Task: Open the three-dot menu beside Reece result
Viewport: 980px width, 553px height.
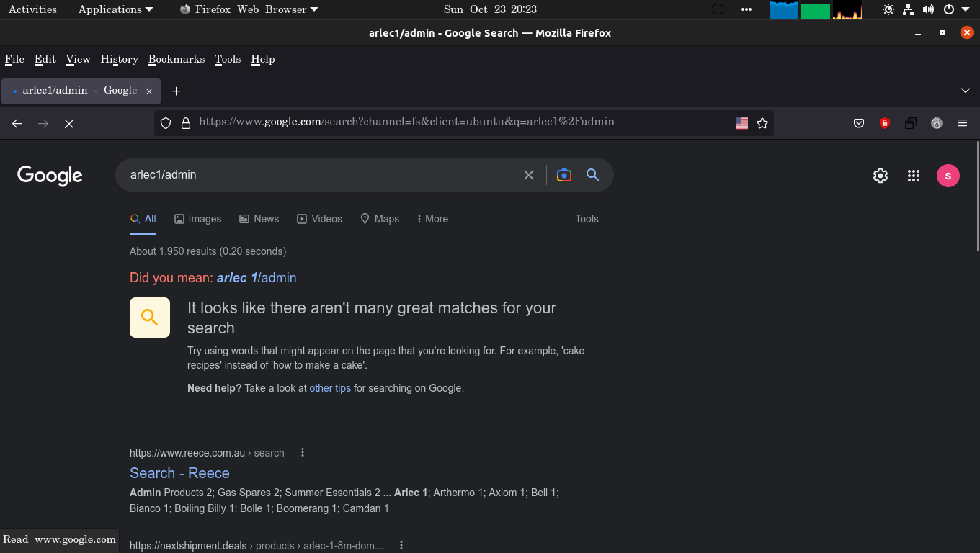Action: tap(303, 453)
